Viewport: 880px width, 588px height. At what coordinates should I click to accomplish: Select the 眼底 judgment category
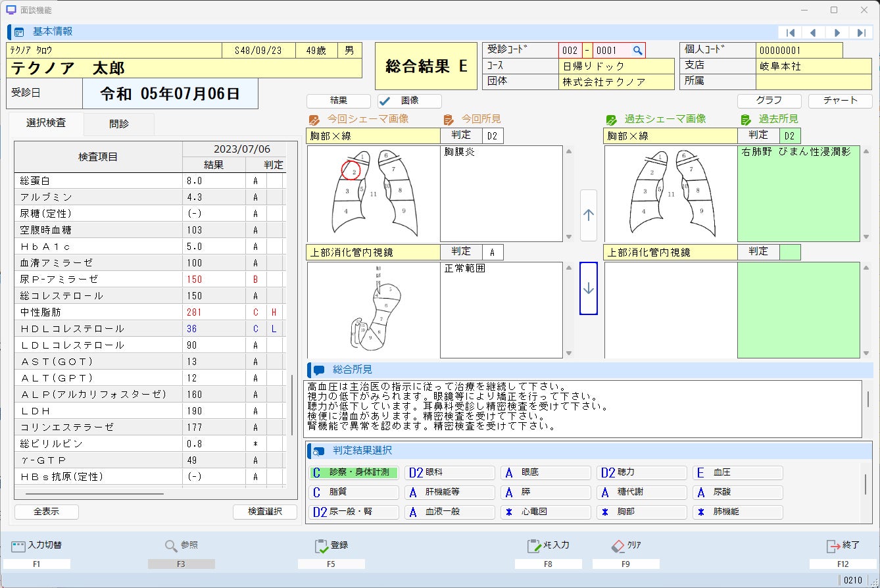(x=546, y=473)
